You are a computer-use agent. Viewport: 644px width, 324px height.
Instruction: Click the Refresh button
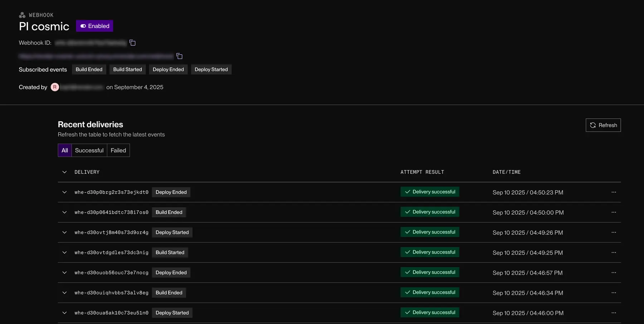(603, 125)
